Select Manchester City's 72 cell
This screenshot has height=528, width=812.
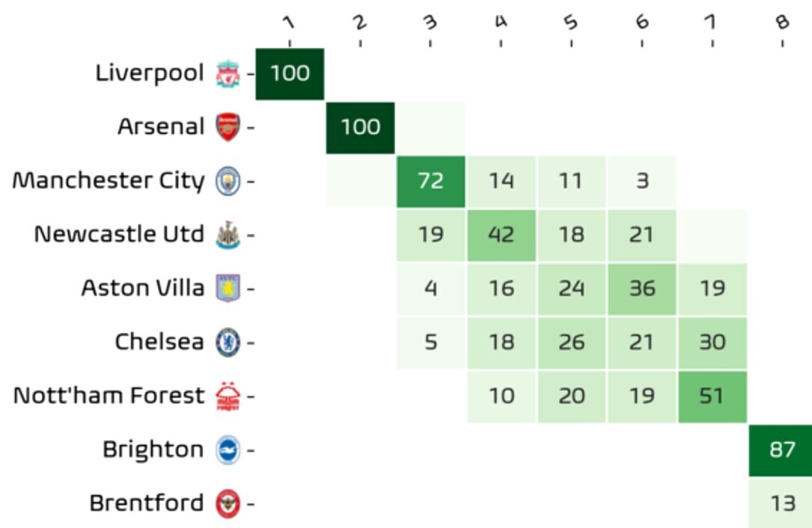coord(431,181)
